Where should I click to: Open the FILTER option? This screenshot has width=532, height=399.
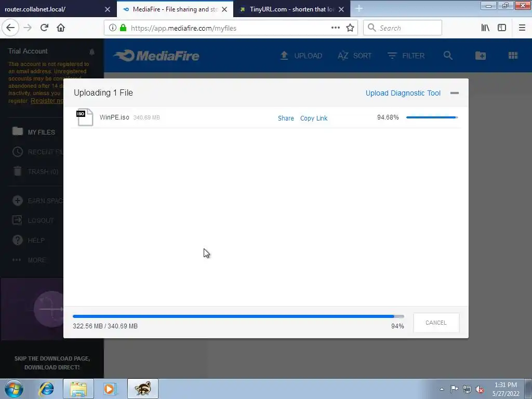[406, 56]
